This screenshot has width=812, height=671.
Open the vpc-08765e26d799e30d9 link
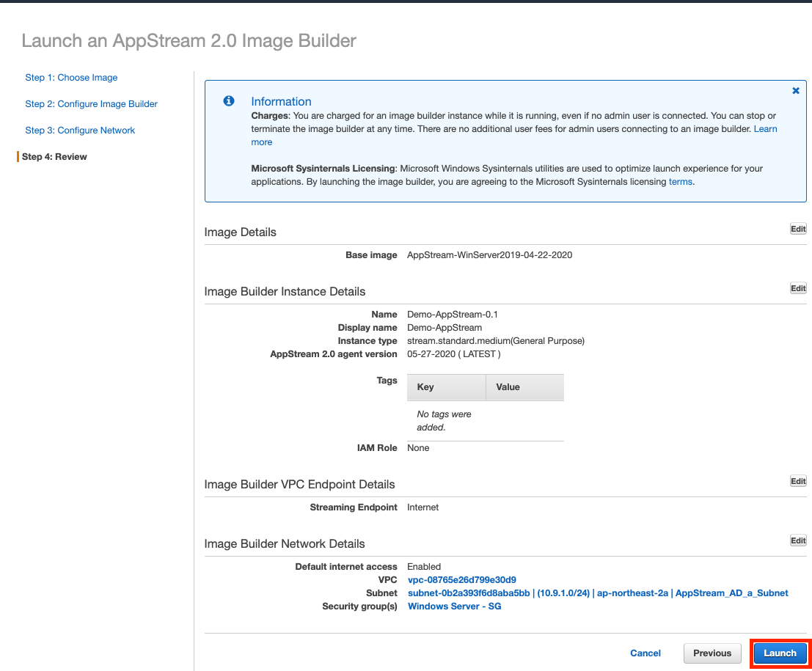pos(462,580)
